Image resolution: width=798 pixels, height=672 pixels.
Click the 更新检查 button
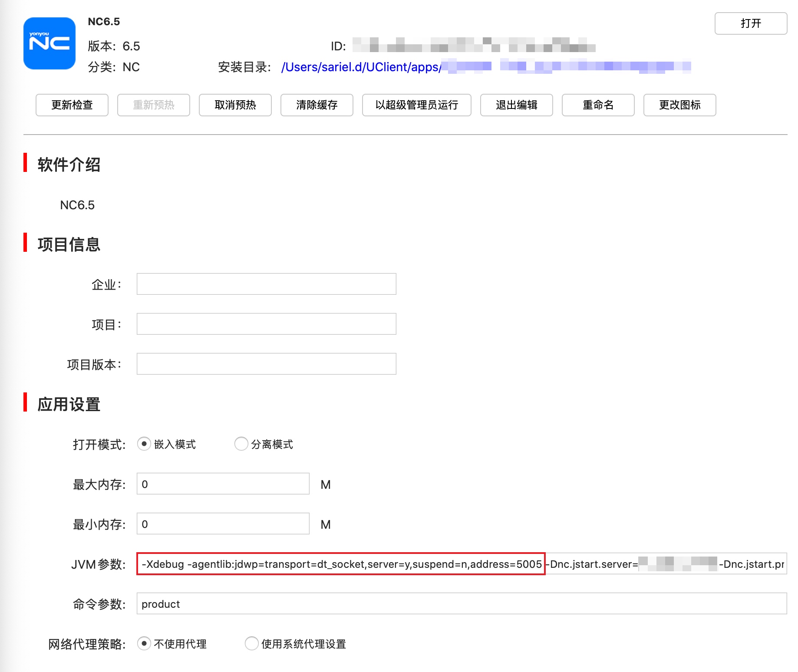(72, 105)
